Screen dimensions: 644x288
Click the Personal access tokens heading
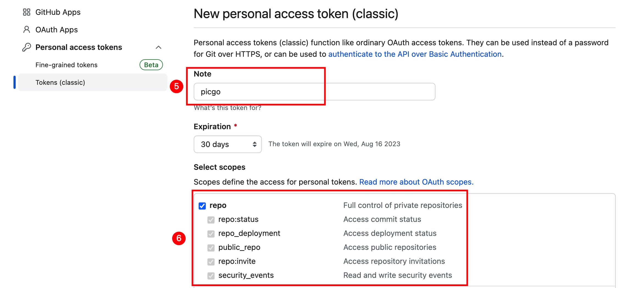point(79,47)
